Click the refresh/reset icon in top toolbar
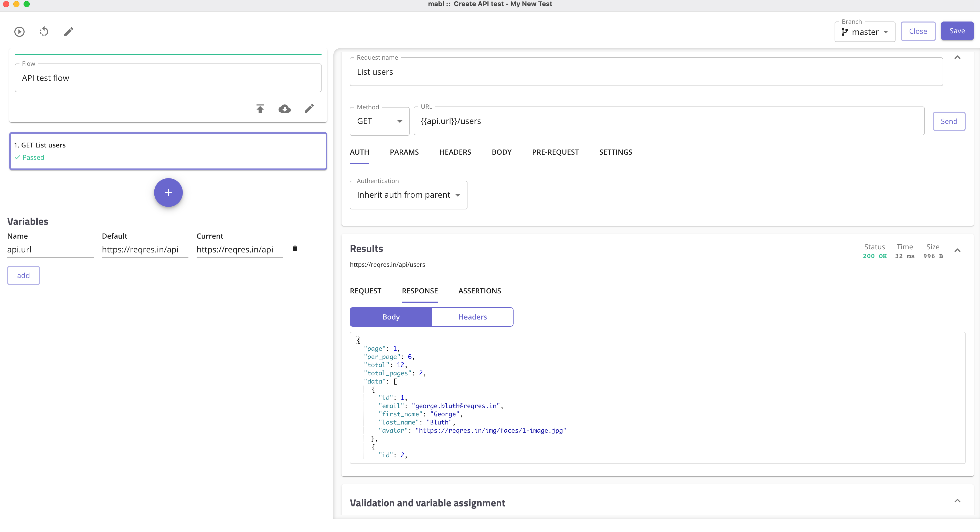Viewport: 980px width, 532px height. coord(44,31)
